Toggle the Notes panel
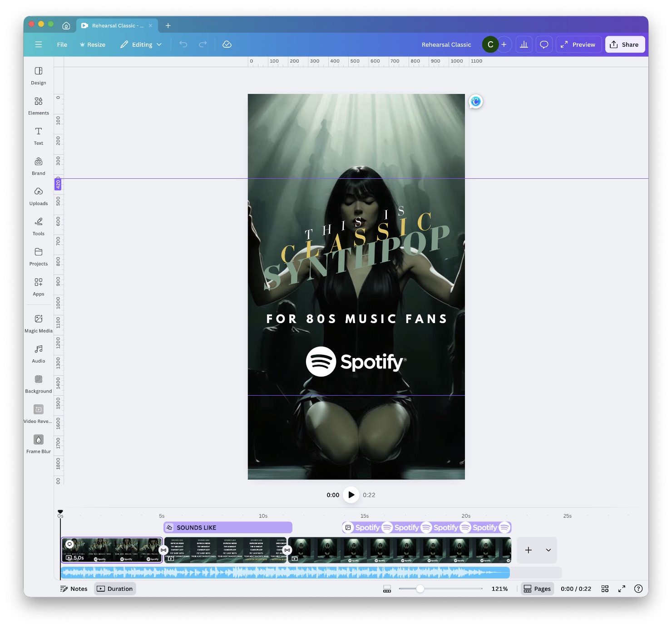The width and height of the screenshot is (672, 628). click(x=74, y=589)
